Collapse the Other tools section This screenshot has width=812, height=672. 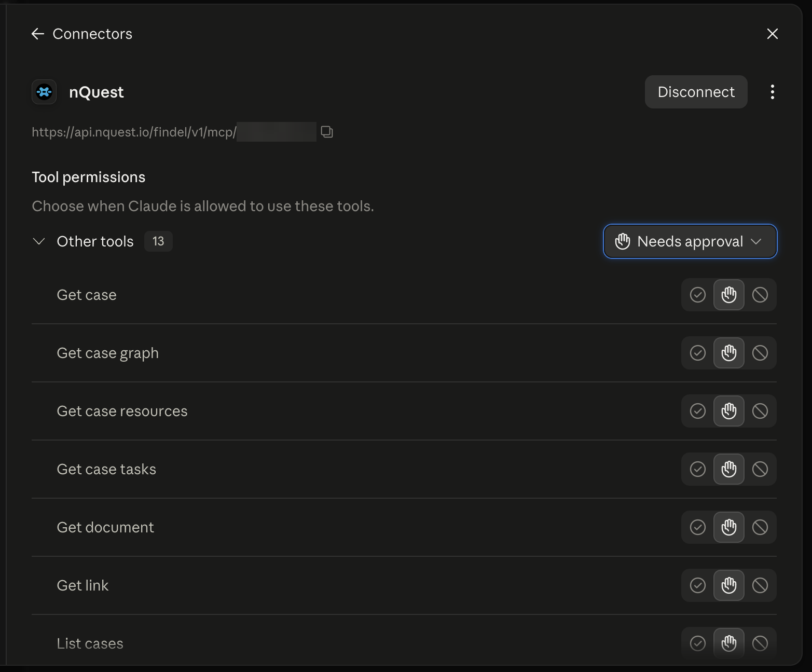pyautogui.click(x=39, y=241)
